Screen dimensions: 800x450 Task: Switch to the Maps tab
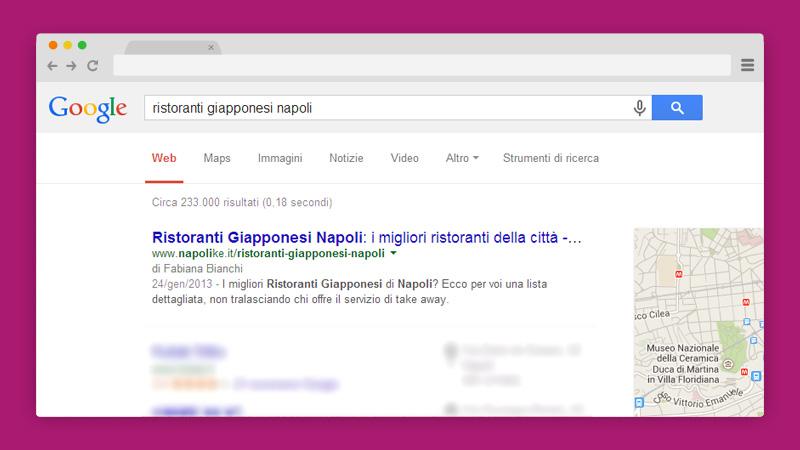[217, 158]
